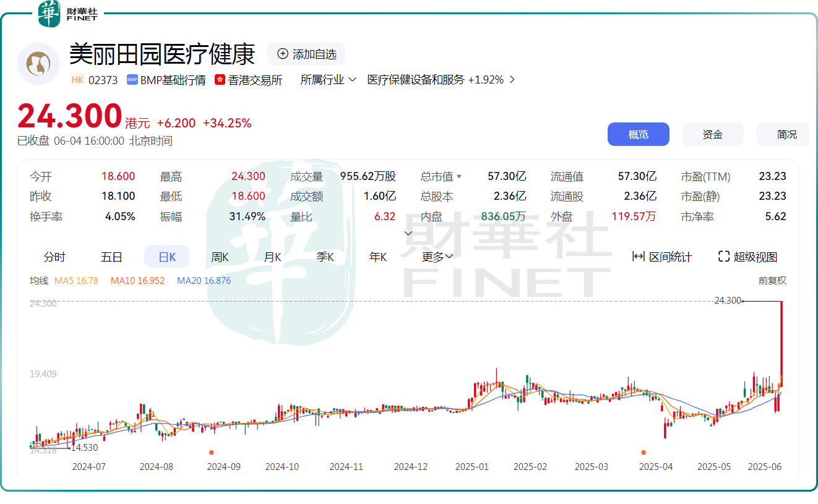Click the BMP基础行情 badge icon
The height and width of the screenshot is (504, 818).
pos(132,80)
